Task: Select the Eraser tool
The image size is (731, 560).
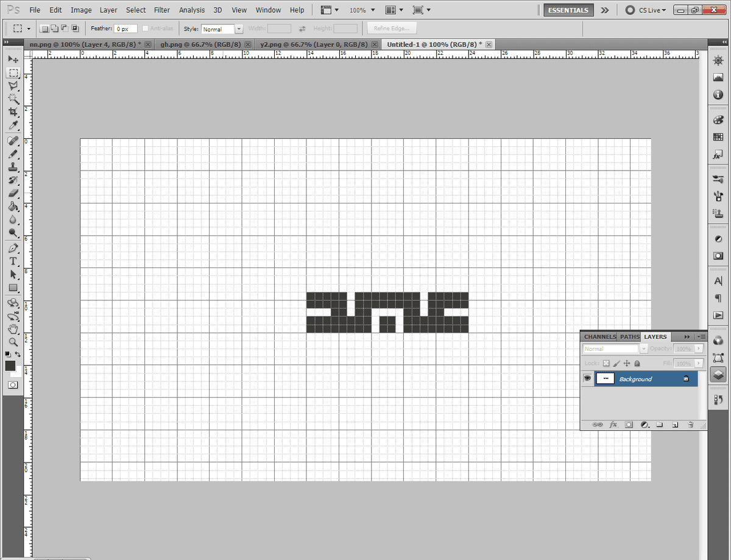Action: tap(13, 194)
